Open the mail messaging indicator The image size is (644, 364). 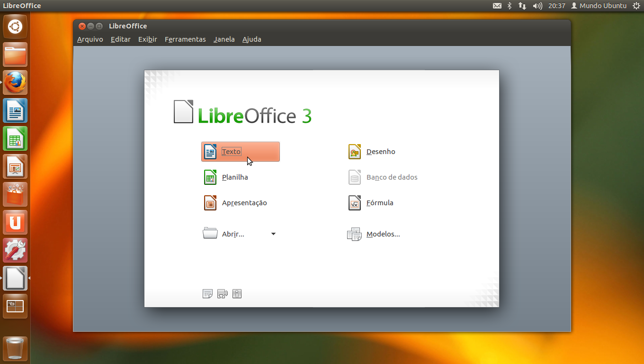coord(497,6)
